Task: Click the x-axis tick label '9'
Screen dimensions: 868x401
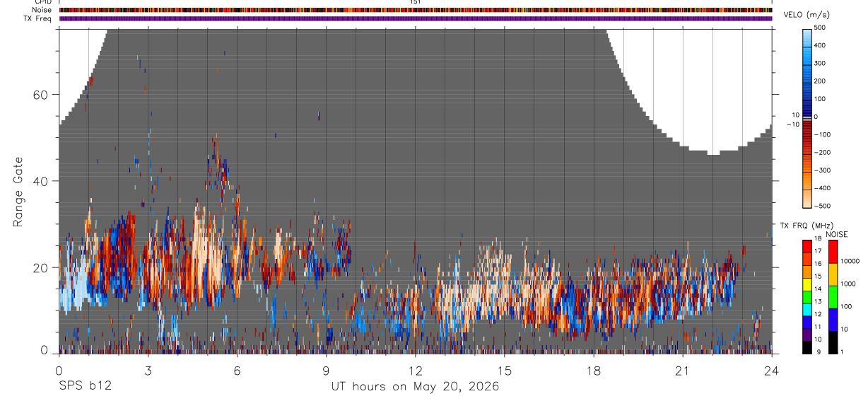Action: point(326,370)
